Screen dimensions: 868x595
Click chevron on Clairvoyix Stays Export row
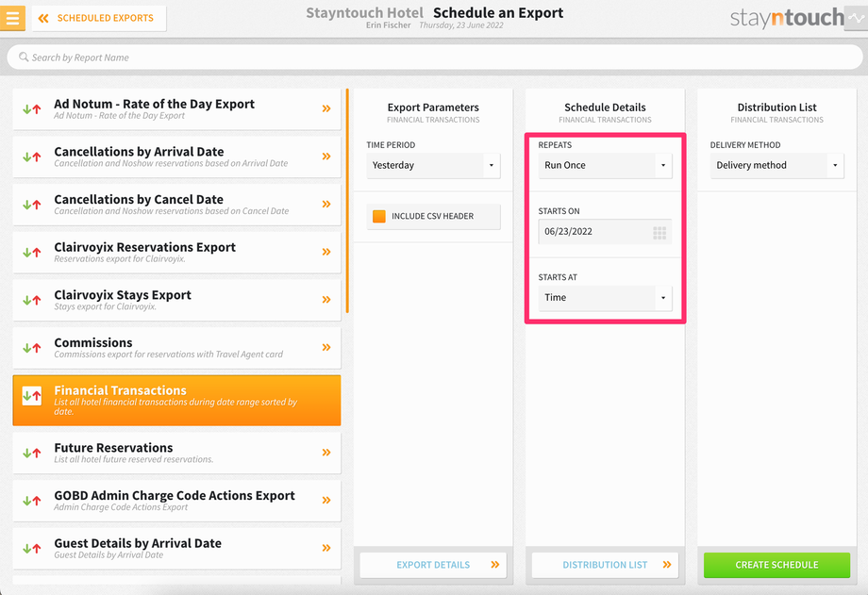(x=326, y=300)
